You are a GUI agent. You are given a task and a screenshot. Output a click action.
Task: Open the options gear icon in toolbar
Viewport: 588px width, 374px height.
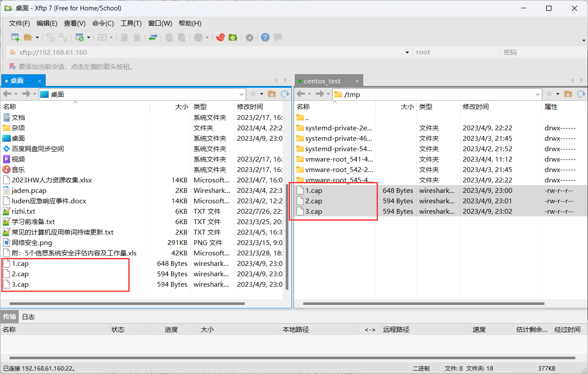(249, 37)
